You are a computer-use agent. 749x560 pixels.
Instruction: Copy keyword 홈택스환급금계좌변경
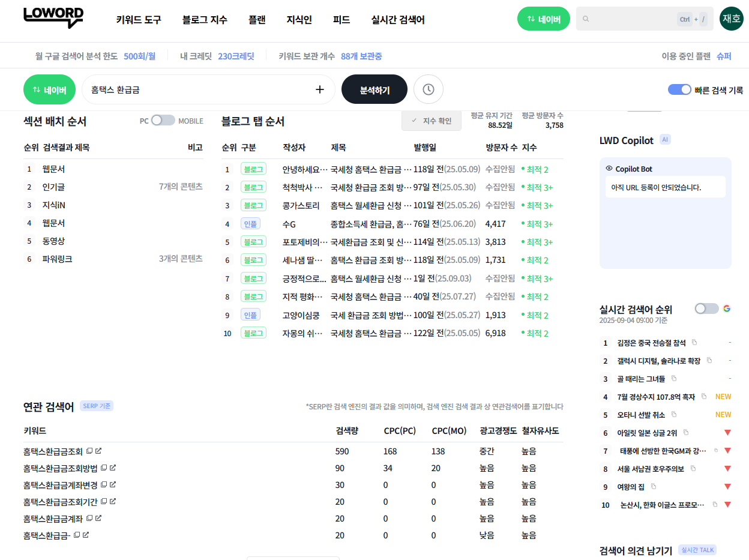[x=104, y=484]
